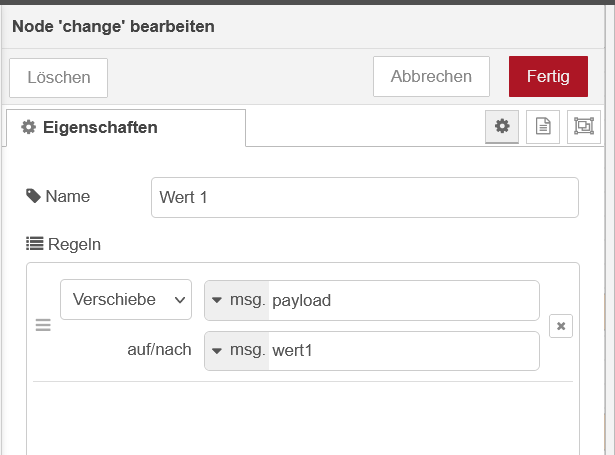
Task: Click the auf/nach label
Action: coord(159,349)
